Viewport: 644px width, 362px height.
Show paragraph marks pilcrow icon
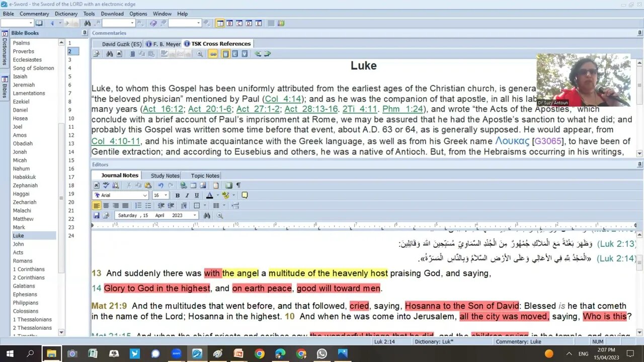[x=238, y=185]
